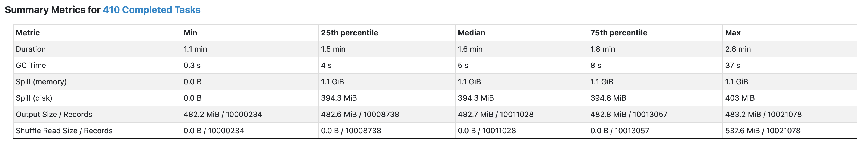Click the Max column header
This screenshot has height=148, width=868.
pyautogui.click(x=732, y=33)
